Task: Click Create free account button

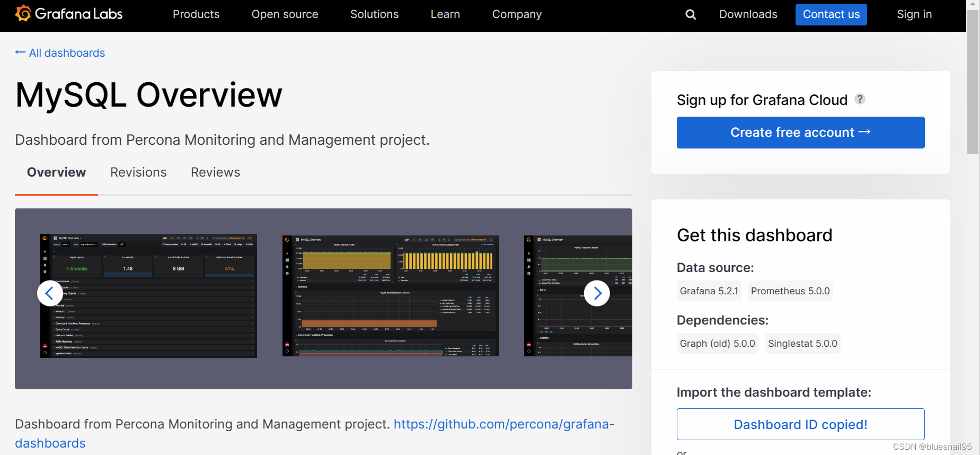Action: click(x=800, y=133)
